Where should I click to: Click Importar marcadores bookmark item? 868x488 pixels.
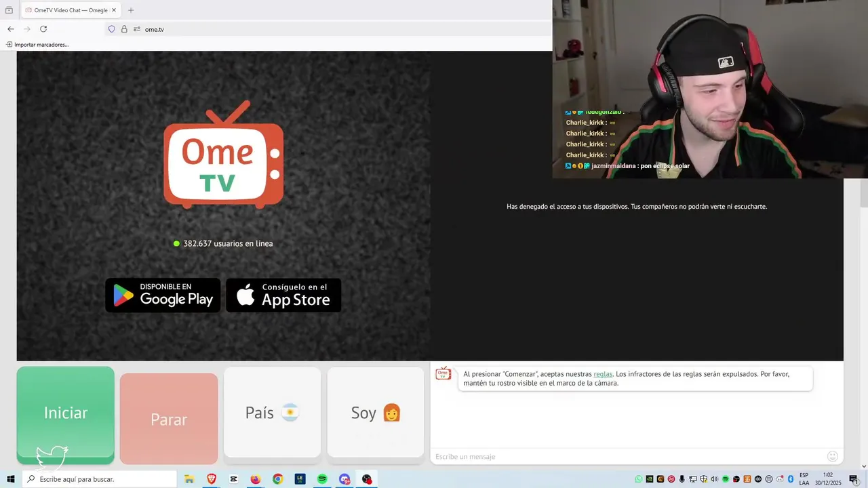37,45
